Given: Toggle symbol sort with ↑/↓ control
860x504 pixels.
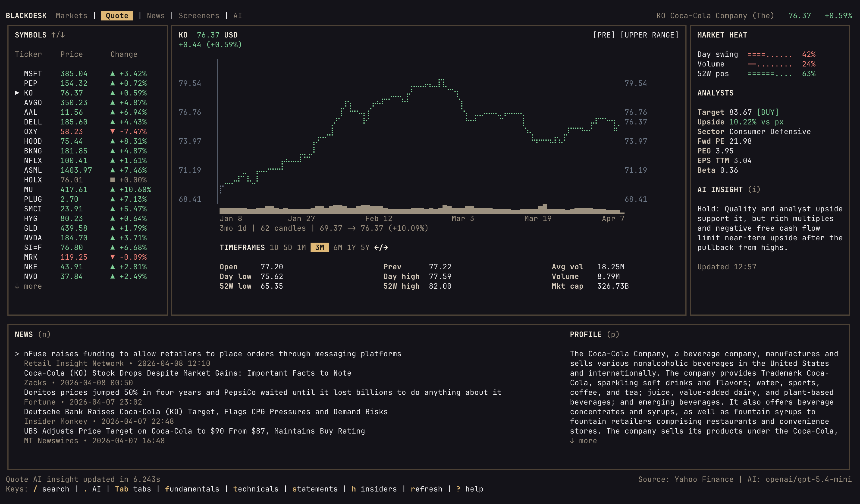Looking at the screenshot, I should pyautogui.click(x=58, y=35).
